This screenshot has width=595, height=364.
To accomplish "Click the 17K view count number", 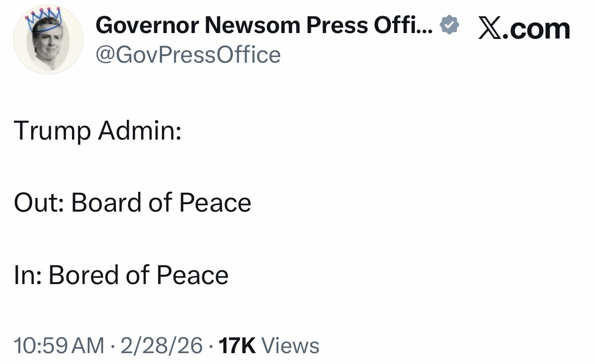I will pyautogui.click(x=237, y=346).
